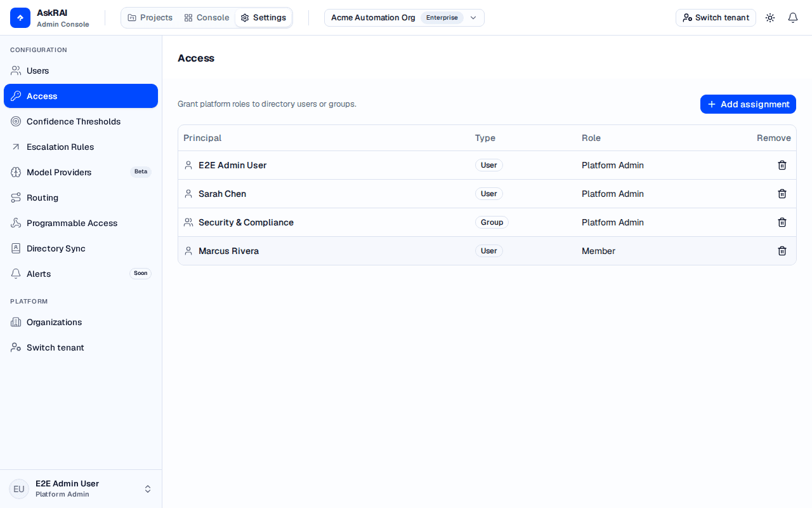Click the Type column header
Screen dimensions: 812x508
[x=485, y=138]
